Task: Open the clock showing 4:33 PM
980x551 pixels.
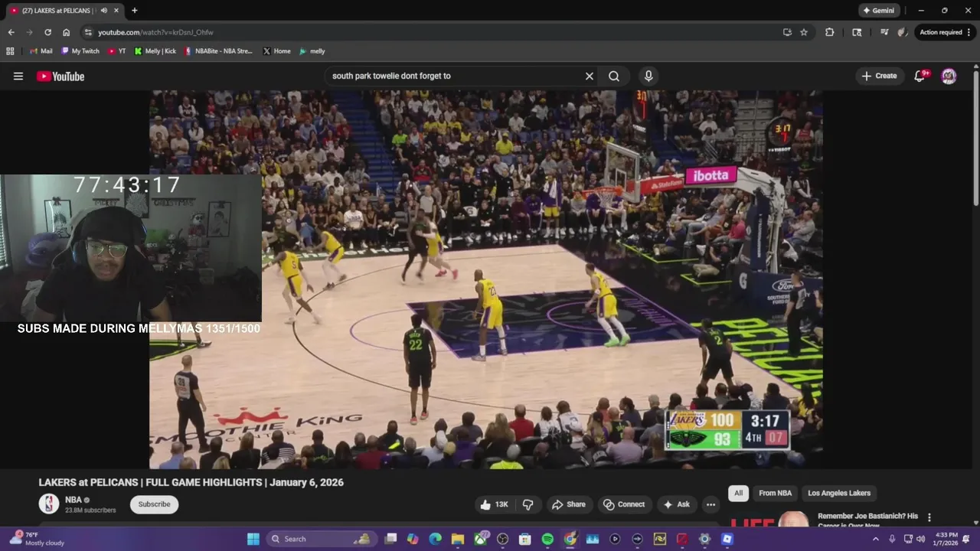Action: point(946,539)
